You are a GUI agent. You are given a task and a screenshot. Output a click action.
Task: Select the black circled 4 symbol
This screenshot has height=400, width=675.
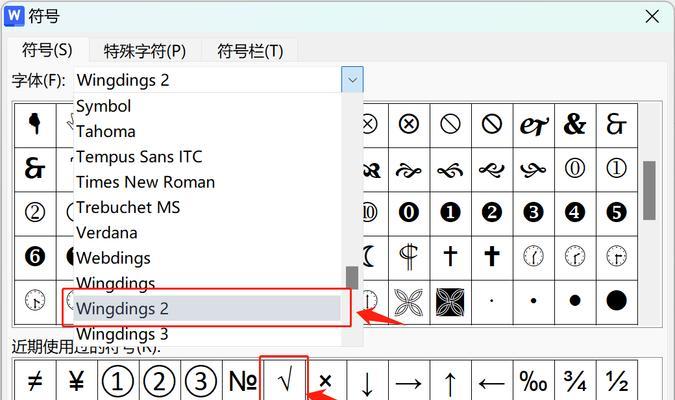[x=575, y=213]
